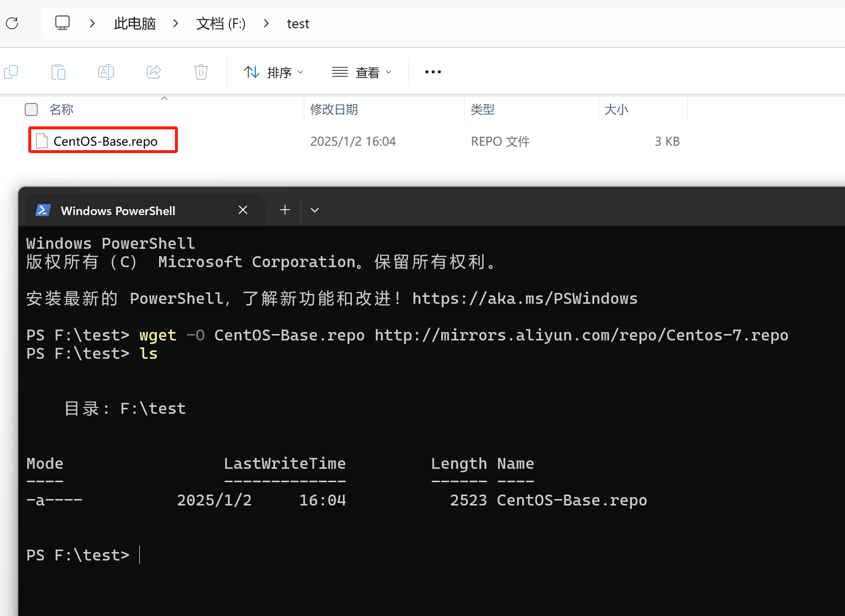The image size is (845, 616).
Task: Expand chevron after 此电脑 in breadcrumb
Action: click(x=175, y=23)
